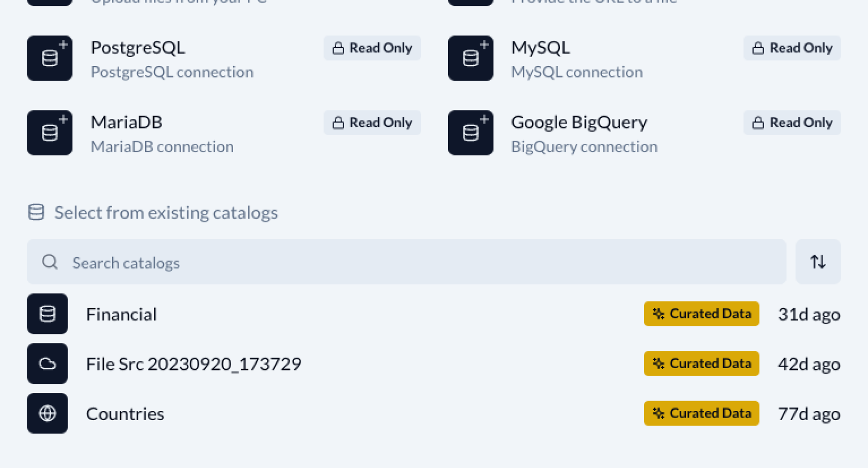The width and height of the screenshot is (868, 468).
Task: Click Curated Data tag on Countries
Action: [x=701, y=414]
